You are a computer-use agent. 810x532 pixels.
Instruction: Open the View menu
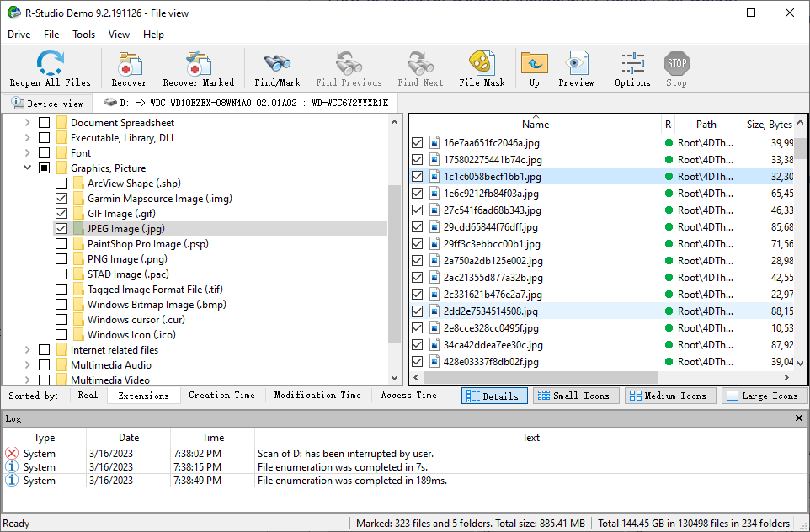click(119, 35)
